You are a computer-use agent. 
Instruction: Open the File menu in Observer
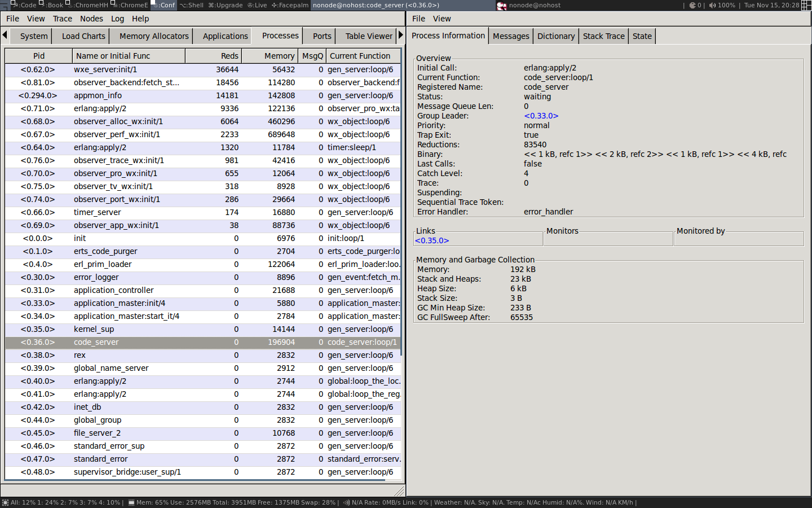point(12,19)
